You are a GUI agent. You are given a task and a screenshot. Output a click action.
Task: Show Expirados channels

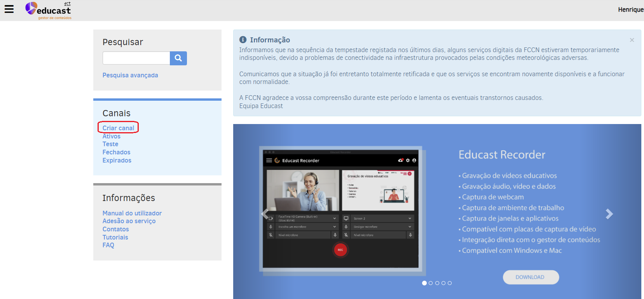117,160
